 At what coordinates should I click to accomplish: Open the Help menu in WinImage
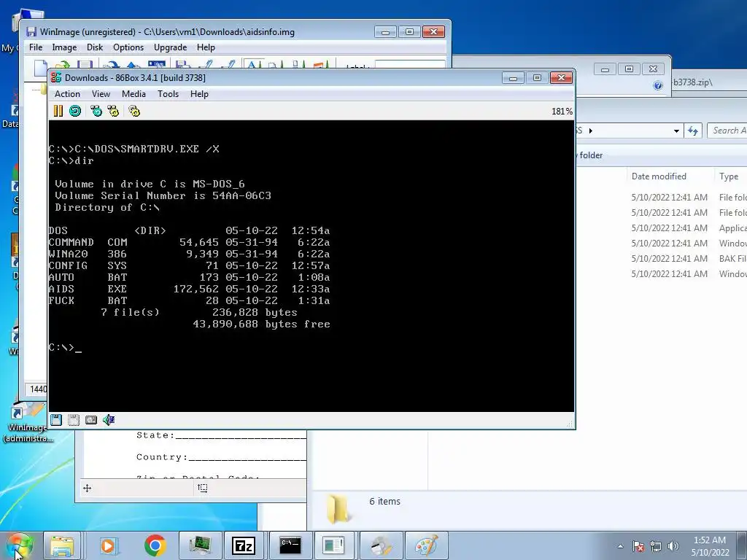click(206, 47)
